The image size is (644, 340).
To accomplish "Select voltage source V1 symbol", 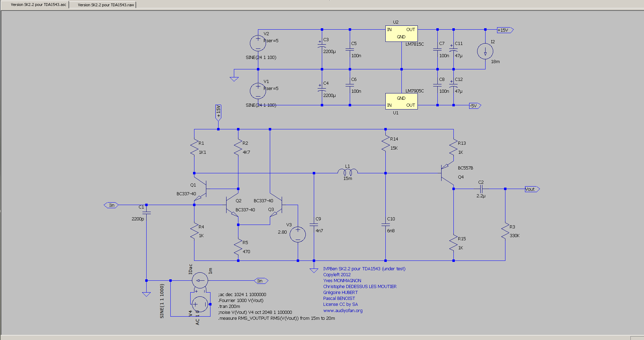I will pos(258,91).
